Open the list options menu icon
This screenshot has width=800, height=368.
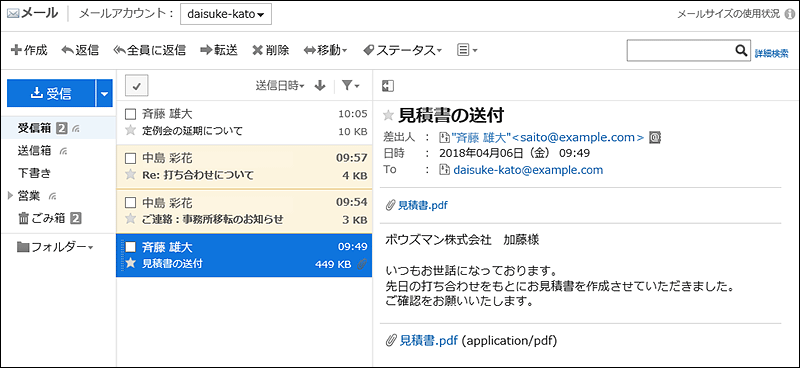pos(467,50)
